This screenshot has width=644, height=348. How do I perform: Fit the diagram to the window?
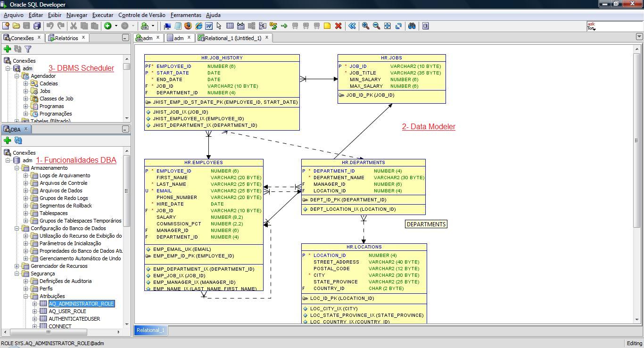(x=387, y=26)
